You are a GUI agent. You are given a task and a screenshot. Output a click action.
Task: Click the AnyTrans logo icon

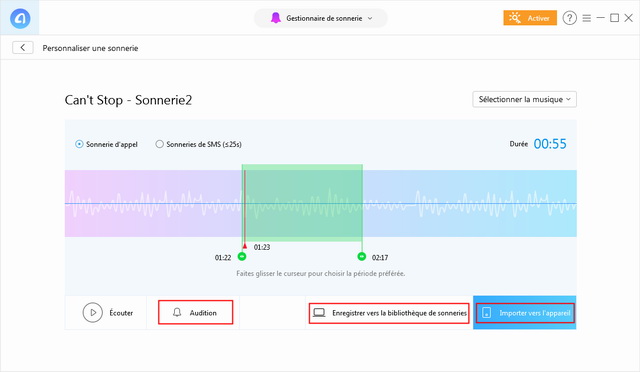[x=20, y=18]
